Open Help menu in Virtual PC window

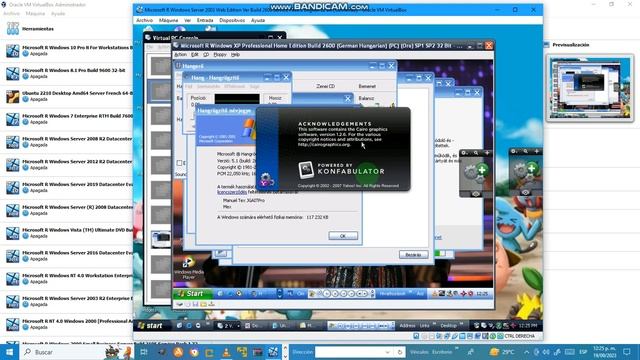(x=236, y=54)
